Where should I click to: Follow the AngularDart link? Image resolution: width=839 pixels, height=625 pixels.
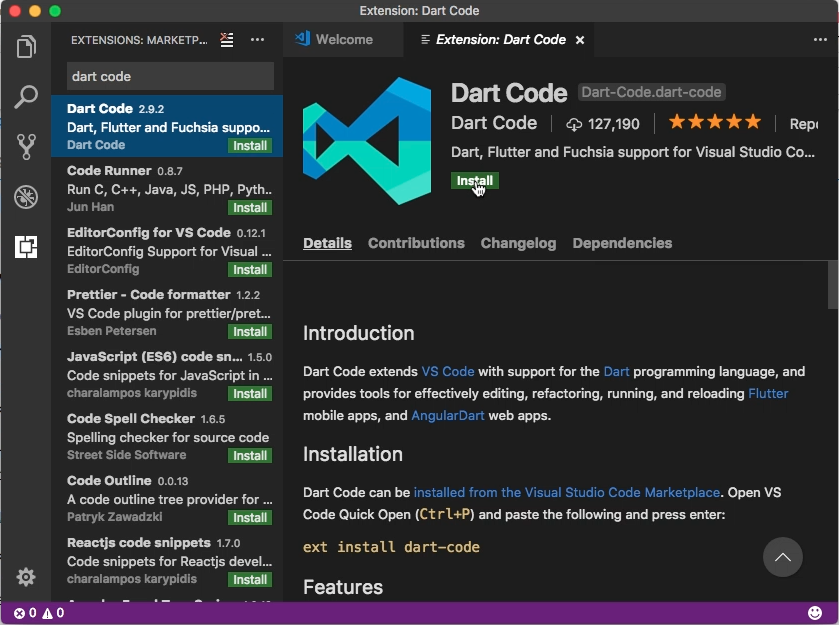coord(448,415)
